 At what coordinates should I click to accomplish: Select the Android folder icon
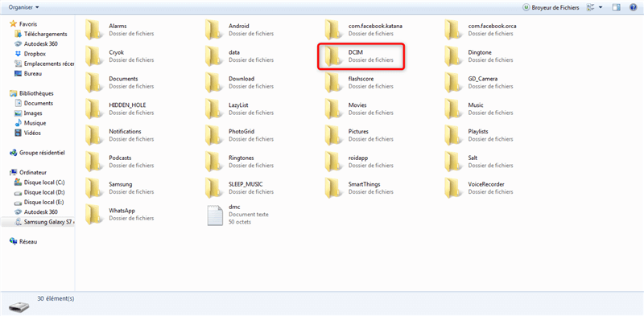213,30
